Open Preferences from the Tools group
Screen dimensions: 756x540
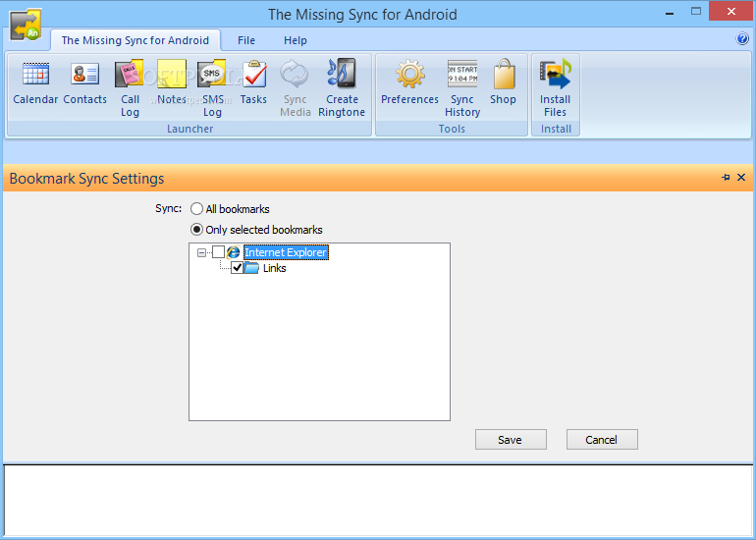click(x=409, y=82)
